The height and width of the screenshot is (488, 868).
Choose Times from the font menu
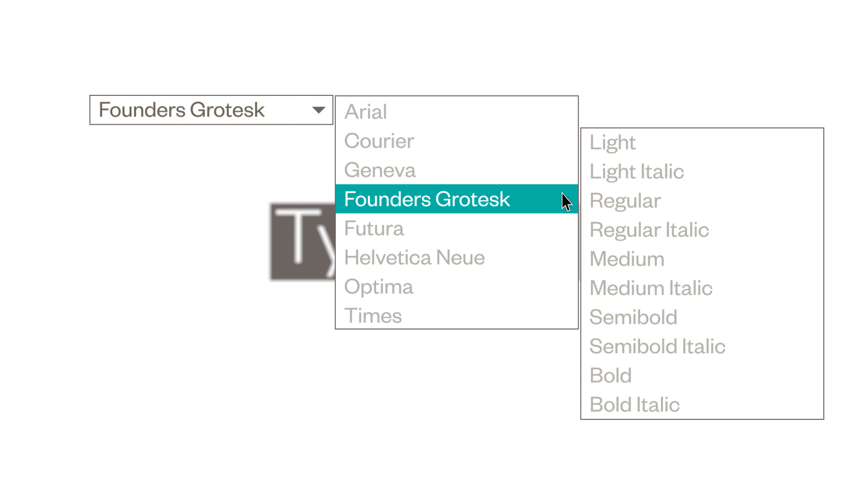pyautogui.click(x=457, y=315)
